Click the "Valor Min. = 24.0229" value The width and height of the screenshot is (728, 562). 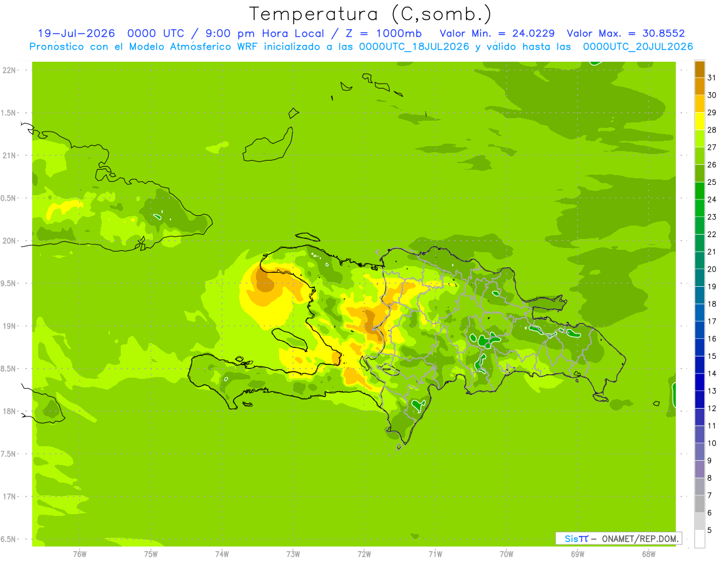[497, 33]
